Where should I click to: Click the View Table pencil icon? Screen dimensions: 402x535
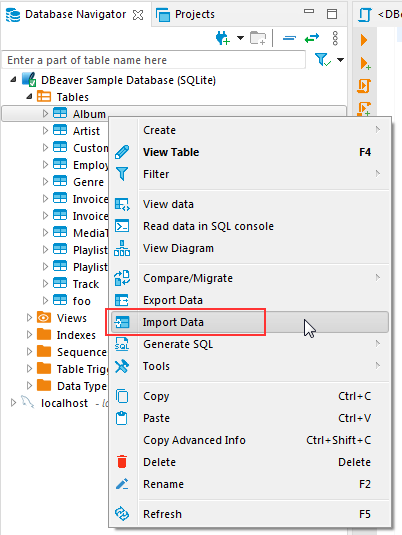coord(122,152)
